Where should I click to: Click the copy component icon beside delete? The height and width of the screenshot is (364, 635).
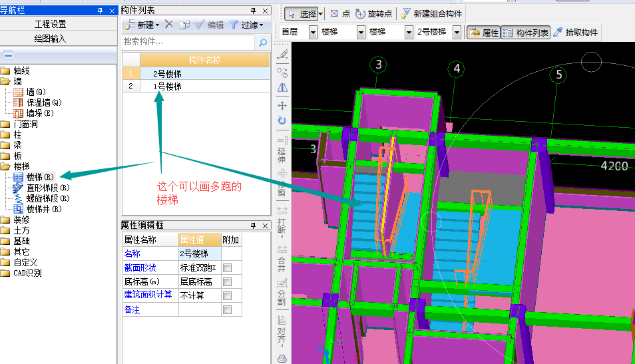tap(184, 25)
